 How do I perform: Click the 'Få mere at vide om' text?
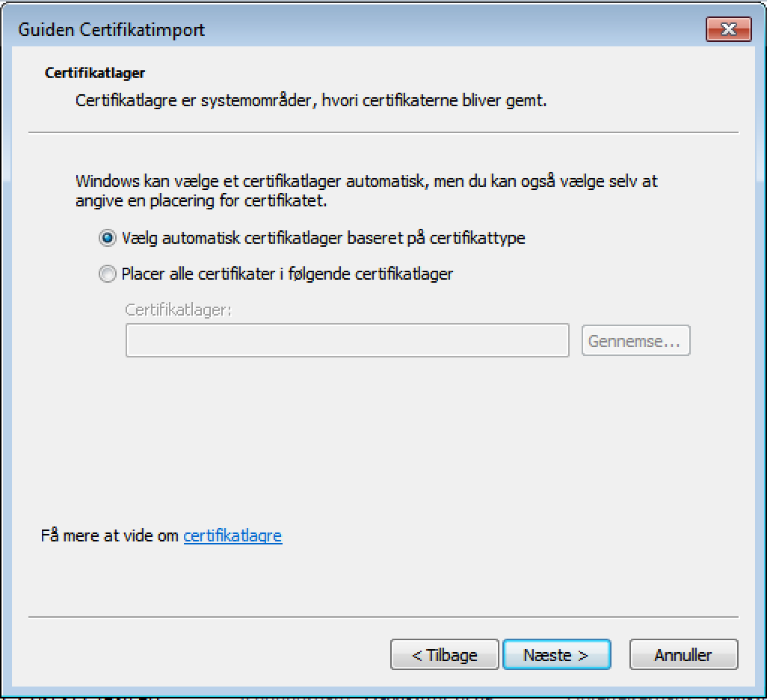109,535
